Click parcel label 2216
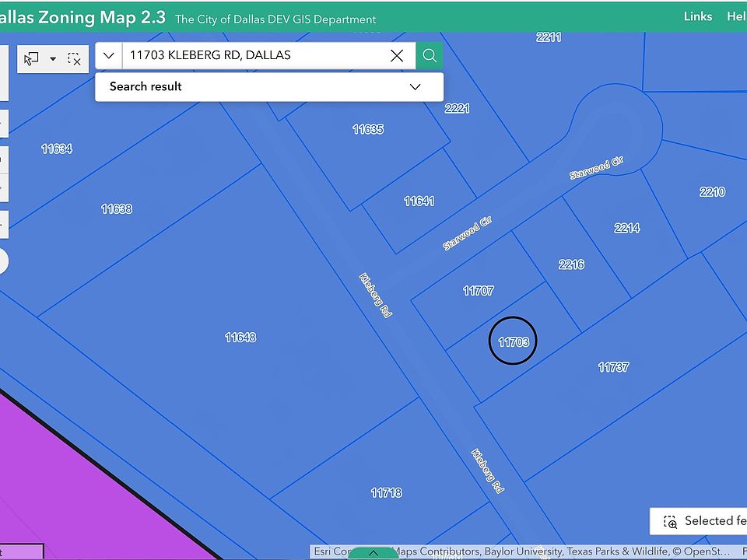Viewport: 747px width, 560px height. click(x=571, y=264)
